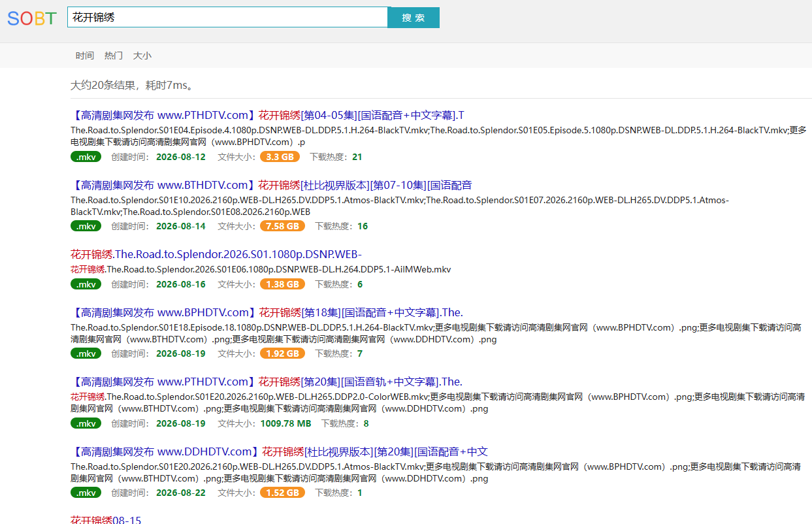Open the 杜比视界版本 第07-10集 result link
Viewport: 812px width, 524px height.
(x=271, y=185)
